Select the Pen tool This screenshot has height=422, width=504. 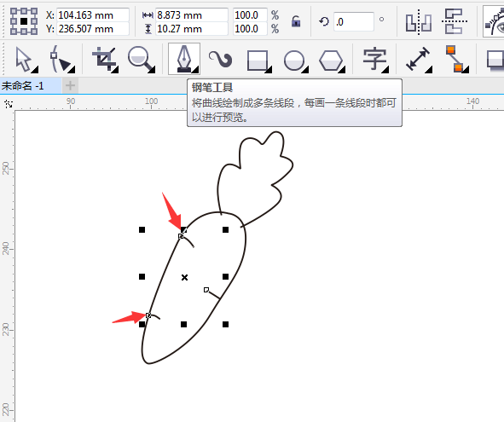tap(184, 59)
